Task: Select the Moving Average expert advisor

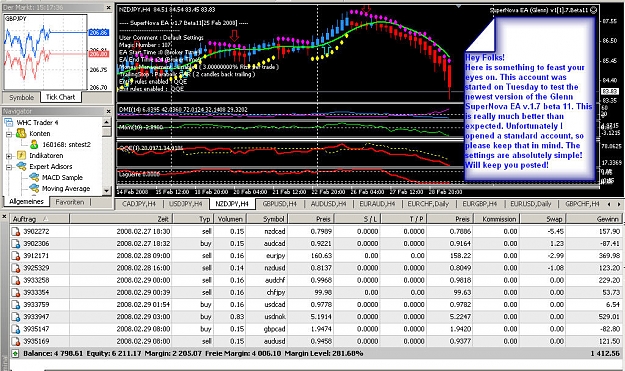Action: [66, 188]
